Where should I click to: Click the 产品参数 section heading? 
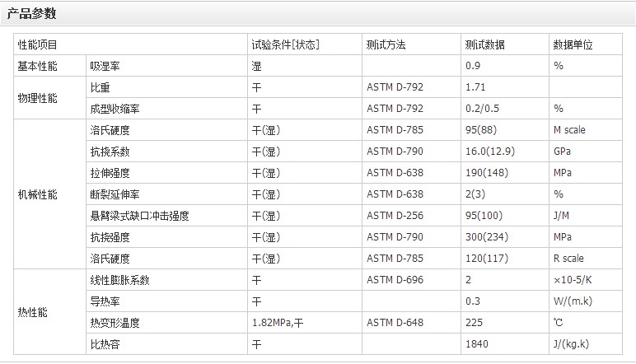click(33, 13)
